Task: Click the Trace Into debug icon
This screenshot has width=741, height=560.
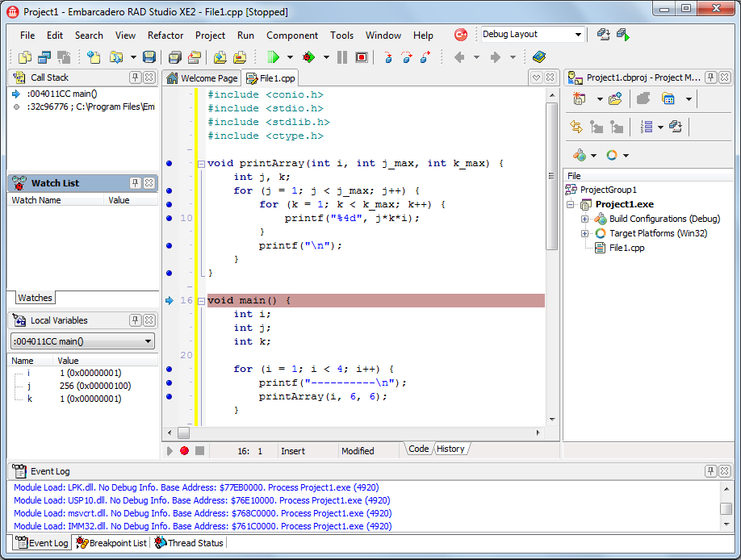Action: (x=388, y=57)
